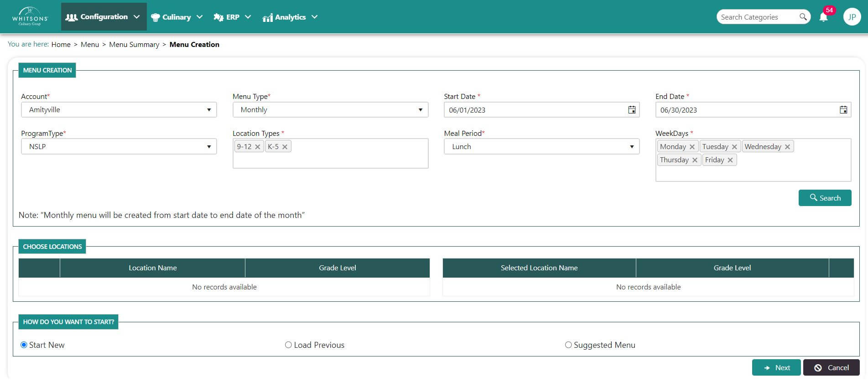Open the Meal Period dropdown
868x382 pixels.
pos(541,147)
